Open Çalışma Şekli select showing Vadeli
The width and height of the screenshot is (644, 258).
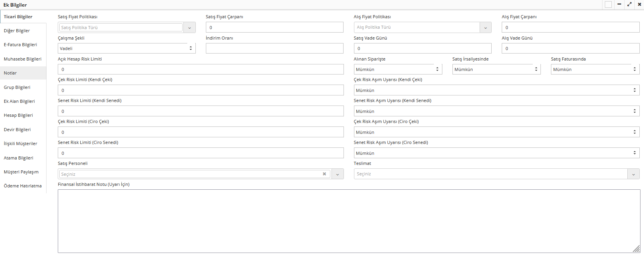pos(126,48)
